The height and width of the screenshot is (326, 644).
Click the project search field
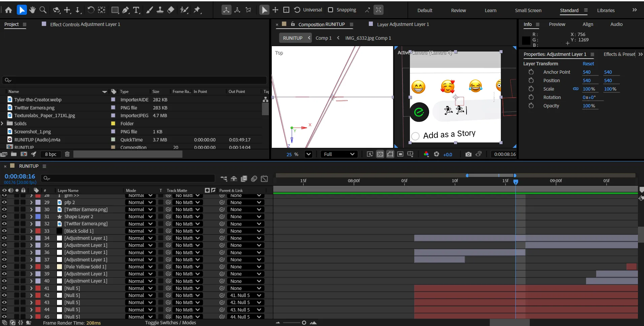point(135,80)
